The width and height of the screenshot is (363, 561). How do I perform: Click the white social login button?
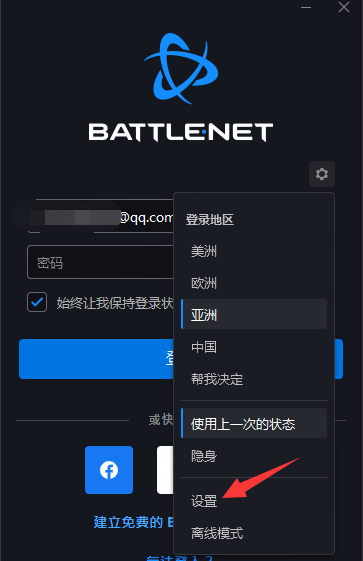click(165, 470)
